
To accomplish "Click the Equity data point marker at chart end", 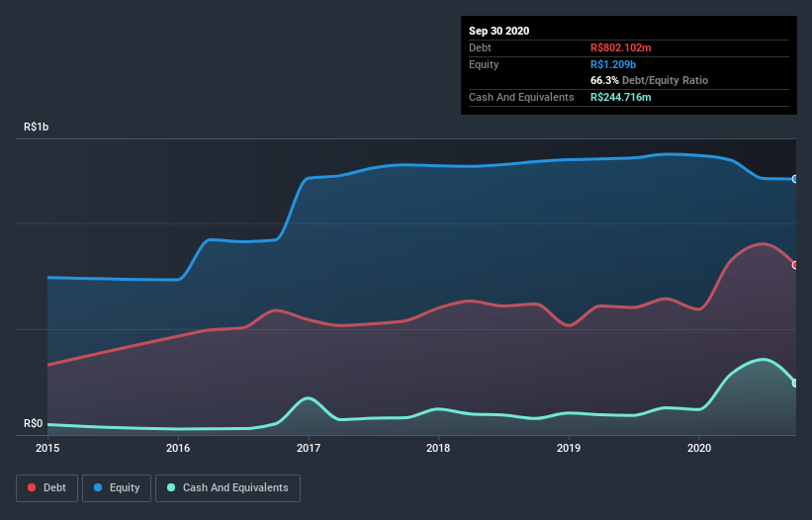I will point(795,179).
